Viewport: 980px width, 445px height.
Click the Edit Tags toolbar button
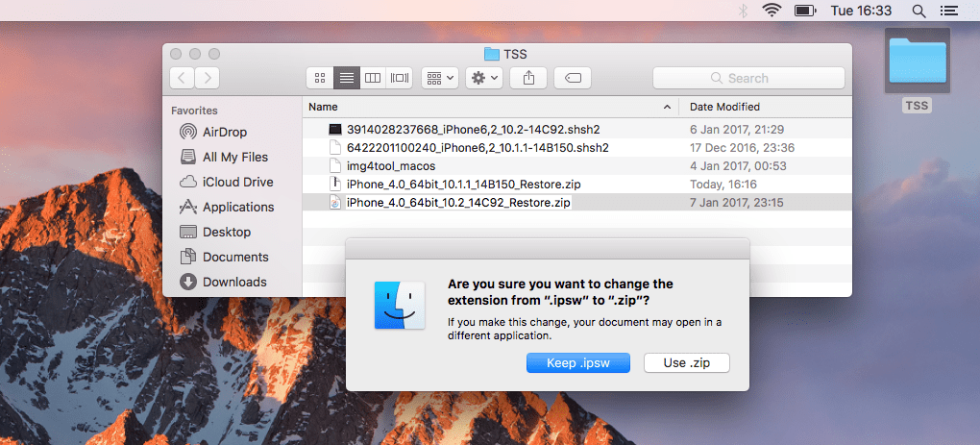pyautogui.click(x=573, y=78)
